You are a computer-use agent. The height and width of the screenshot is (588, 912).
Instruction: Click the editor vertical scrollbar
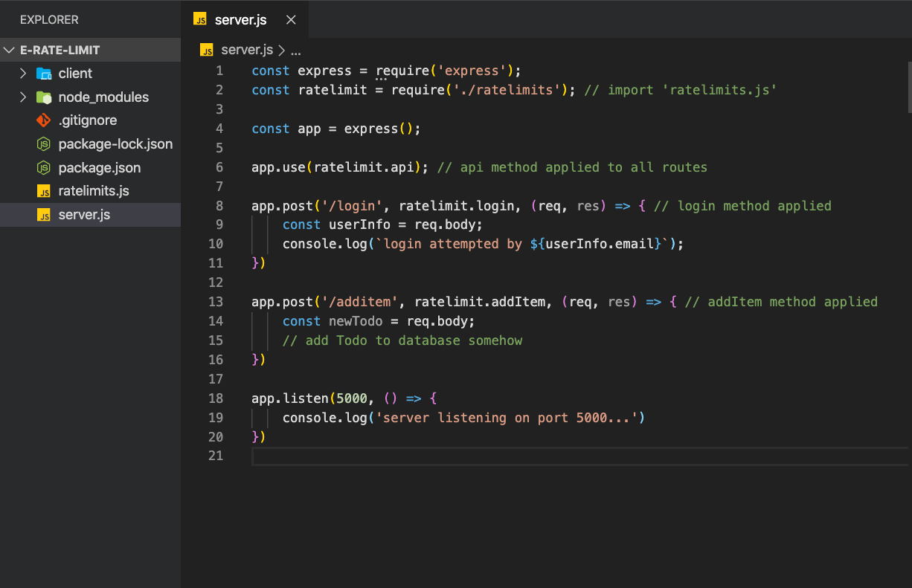pyautogui.click(x=908, y=85)
